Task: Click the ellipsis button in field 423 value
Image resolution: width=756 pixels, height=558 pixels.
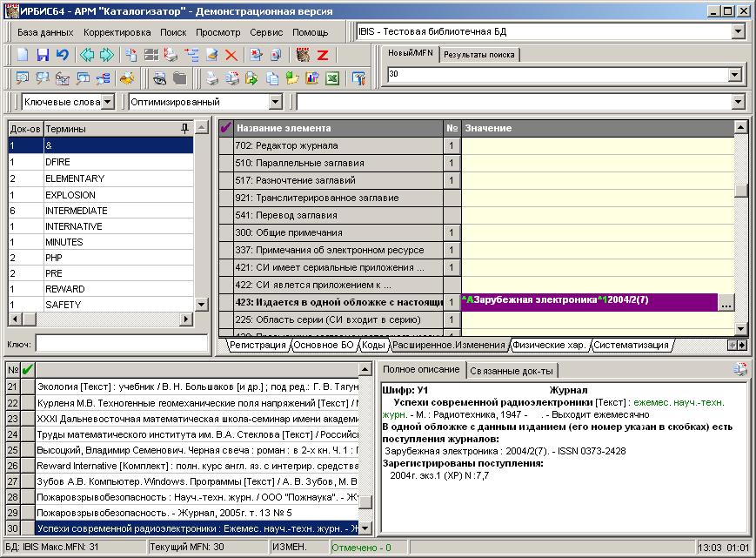Action: [726, 302]
